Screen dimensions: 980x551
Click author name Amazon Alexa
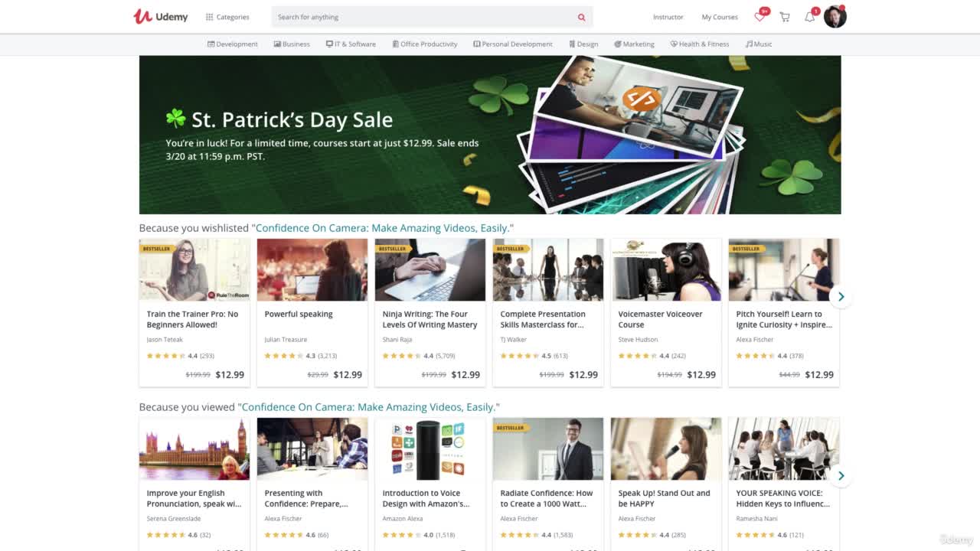(403, 519)
